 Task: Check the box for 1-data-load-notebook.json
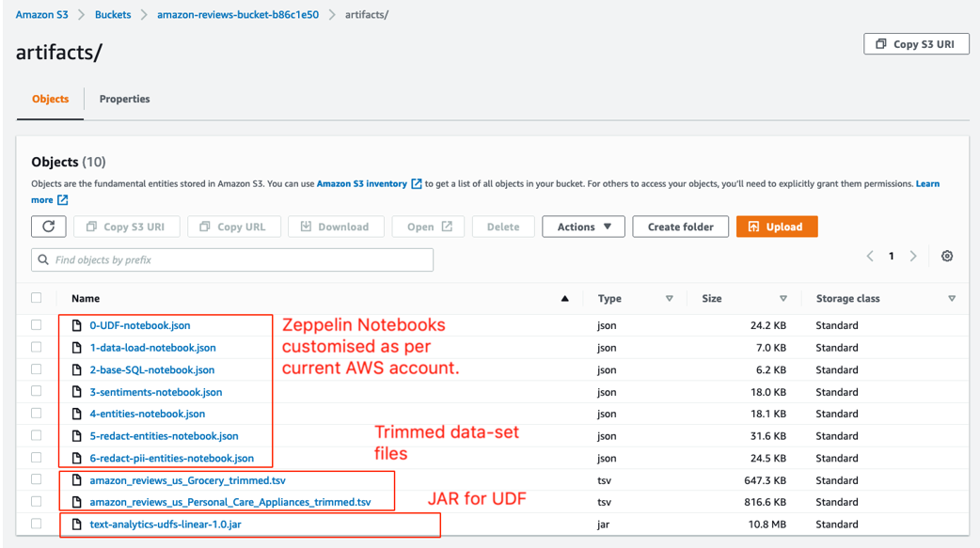coord(37,347)
